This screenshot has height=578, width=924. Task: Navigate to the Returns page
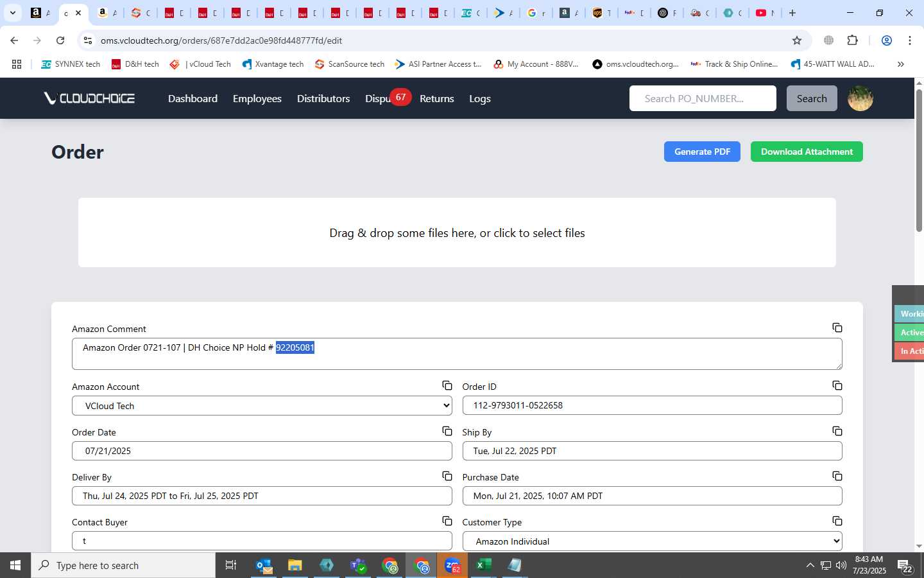tap(437, 98)
